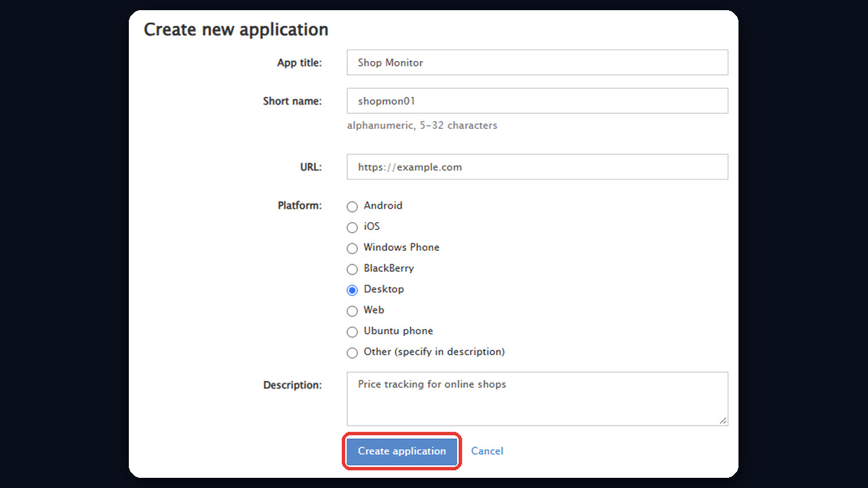Focus the App title input field
The height and width of the screenshot is (488, 868).
(537, 62)
